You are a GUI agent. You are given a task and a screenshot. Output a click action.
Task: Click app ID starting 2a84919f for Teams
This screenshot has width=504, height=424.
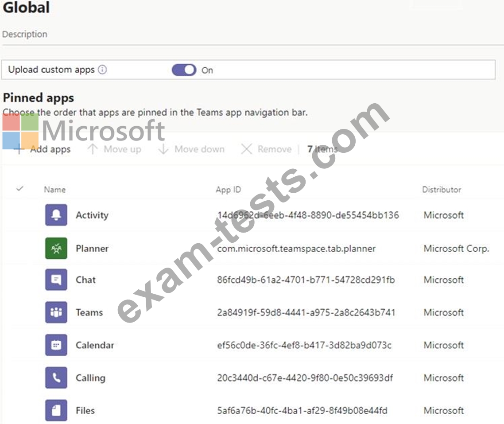[306, 312]
